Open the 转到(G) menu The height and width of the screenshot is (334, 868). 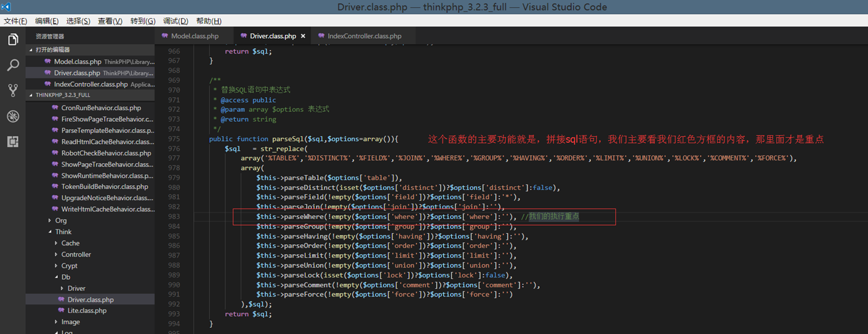(x=143, y=21)
